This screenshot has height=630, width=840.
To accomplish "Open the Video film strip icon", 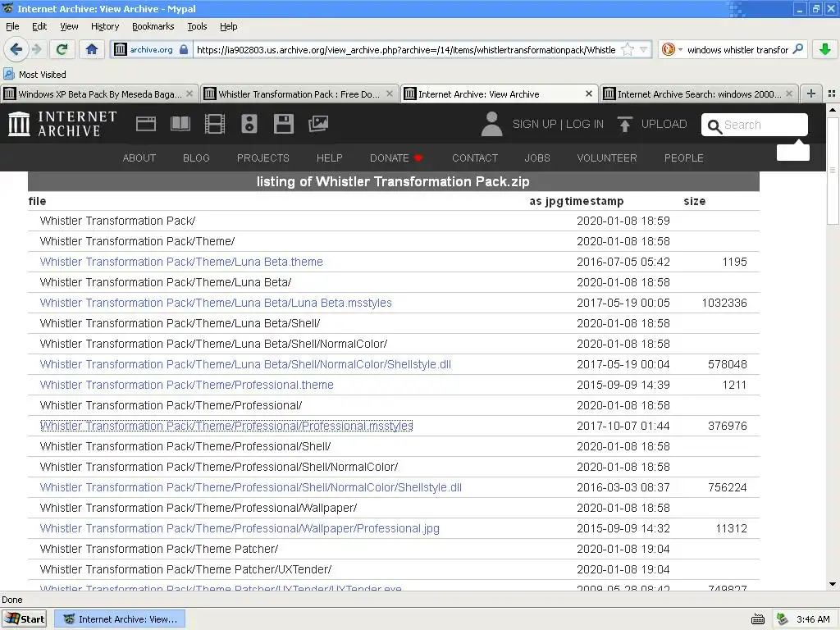I will click(x=215, y=124).
